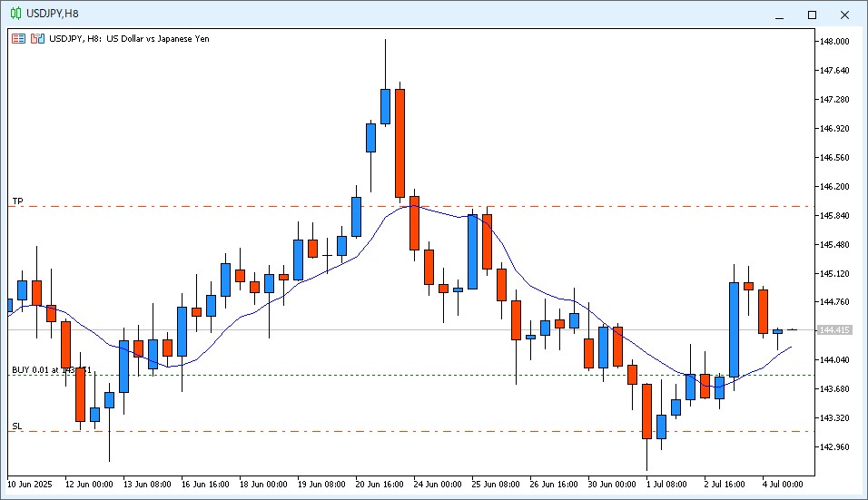
Task: Click the 18 Jun 00:00 time label
Action: 263,485
